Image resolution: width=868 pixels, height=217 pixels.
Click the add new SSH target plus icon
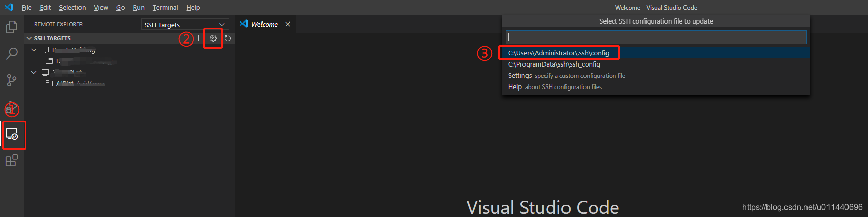pos(199,38)
